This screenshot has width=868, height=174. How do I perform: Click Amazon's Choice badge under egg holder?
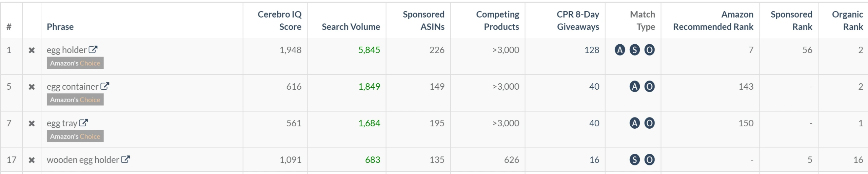click(x=75, y=63)
